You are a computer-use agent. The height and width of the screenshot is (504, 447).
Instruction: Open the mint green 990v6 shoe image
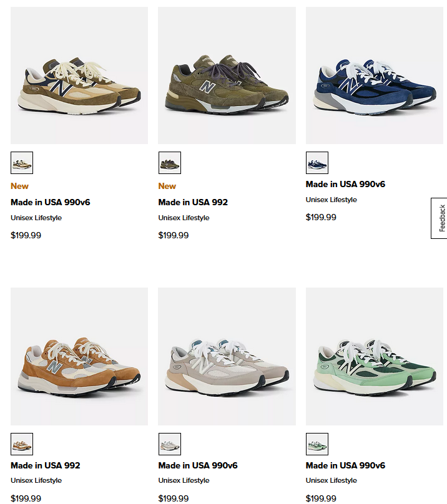click(x=375, y=356)
